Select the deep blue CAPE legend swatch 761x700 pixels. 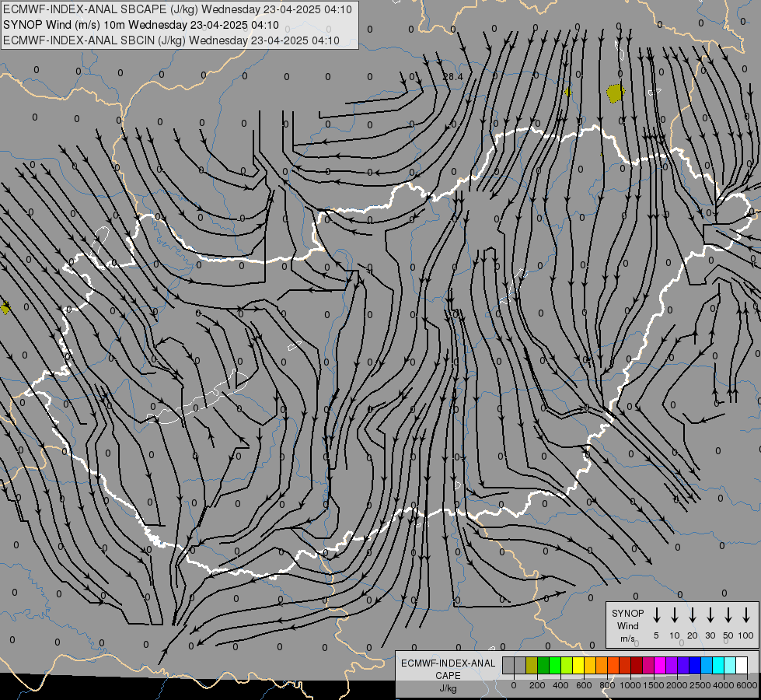pos(696,665)
